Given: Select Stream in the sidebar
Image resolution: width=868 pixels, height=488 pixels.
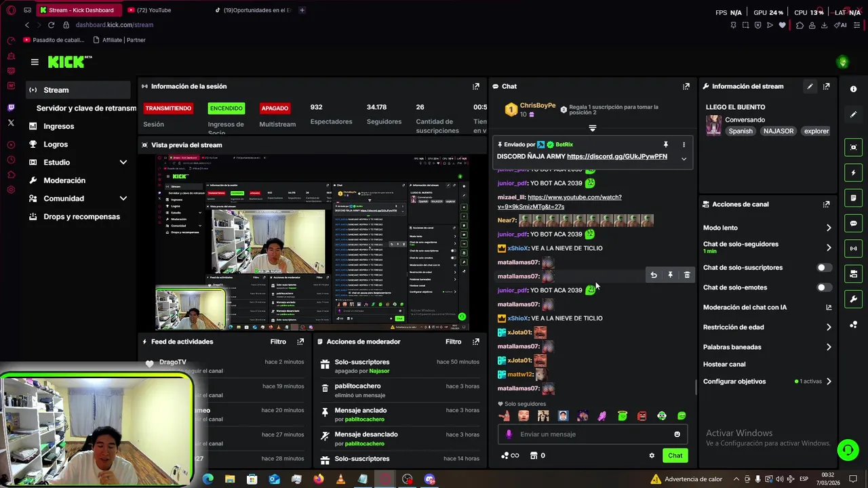Looking at the screenshot, I should [79, 90].
